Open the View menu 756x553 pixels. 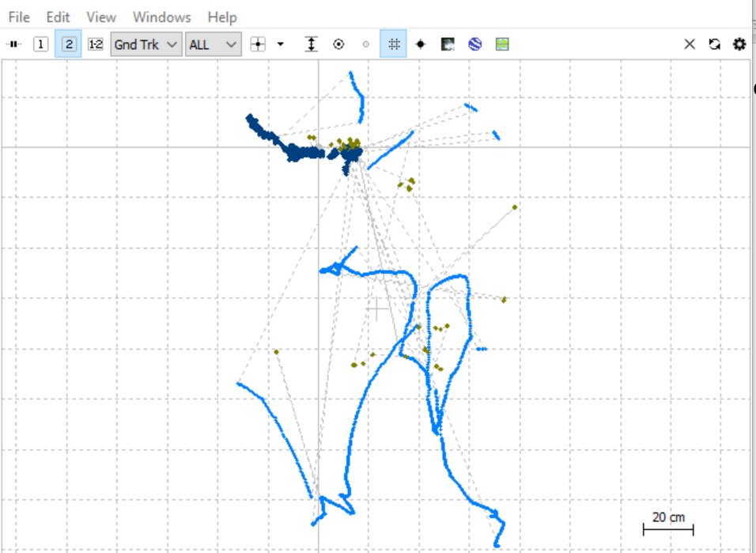100,17
